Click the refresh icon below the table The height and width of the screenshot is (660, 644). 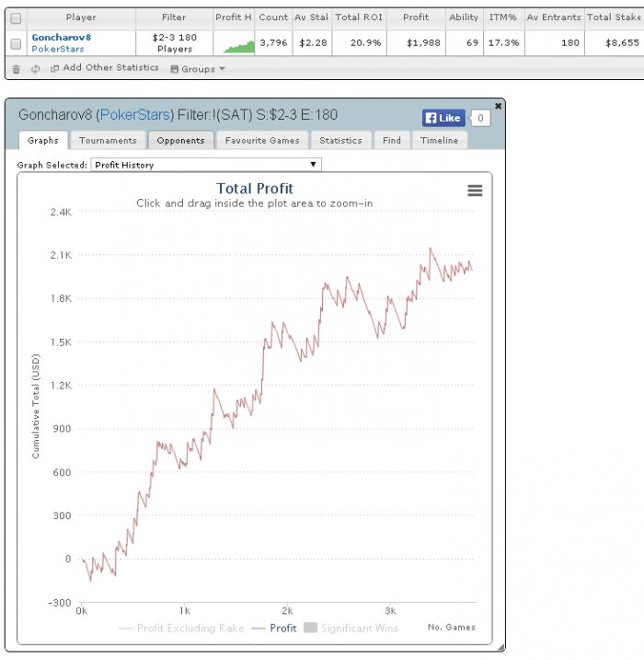coord(35,69)
